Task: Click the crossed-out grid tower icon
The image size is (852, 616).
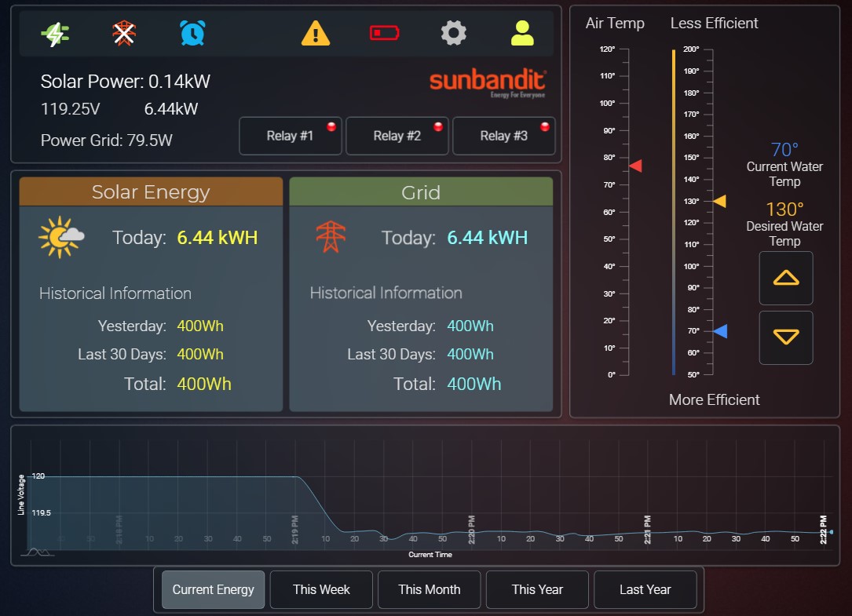Action: pos(124,33)
